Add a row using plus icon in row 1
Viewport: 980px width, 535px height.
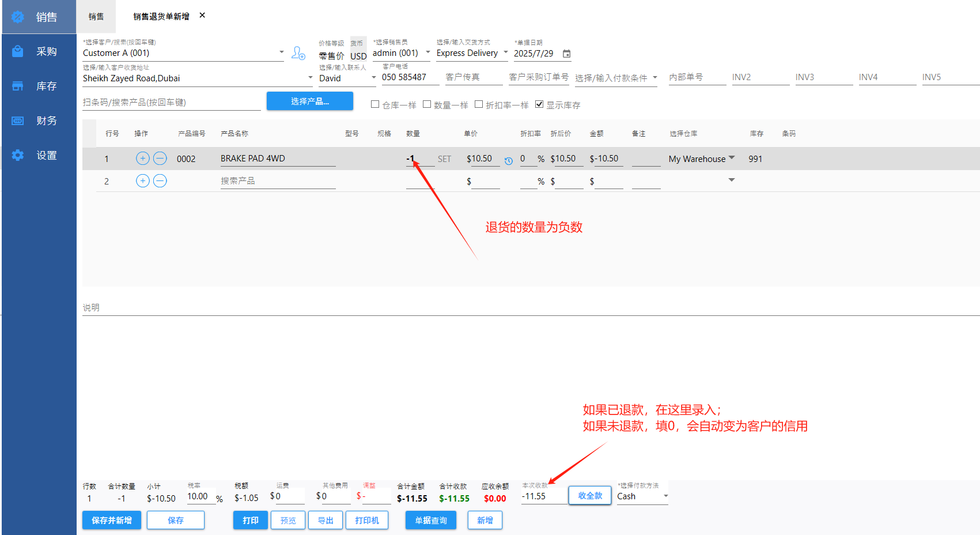coord(142,159)
